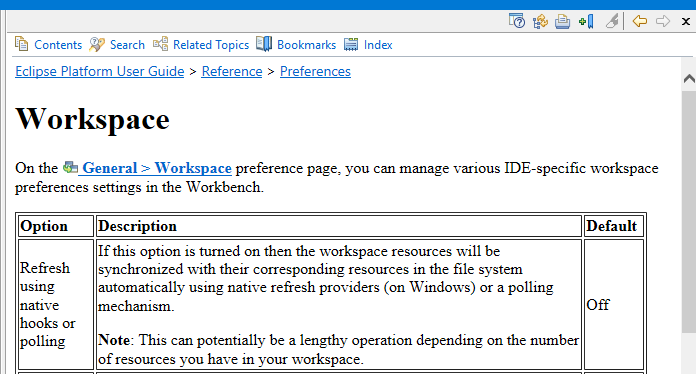
Task: Show current topic in table of contents
Action: pyautogui.click(x=540, y=21)
